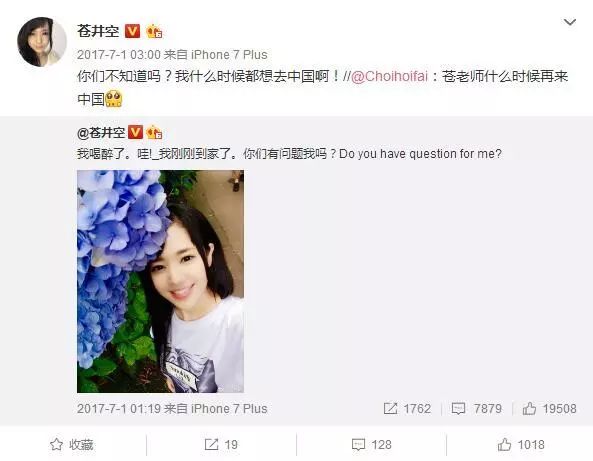Click the emoji after 中国 text
The image size is (593, 461).
coord(113,98)
